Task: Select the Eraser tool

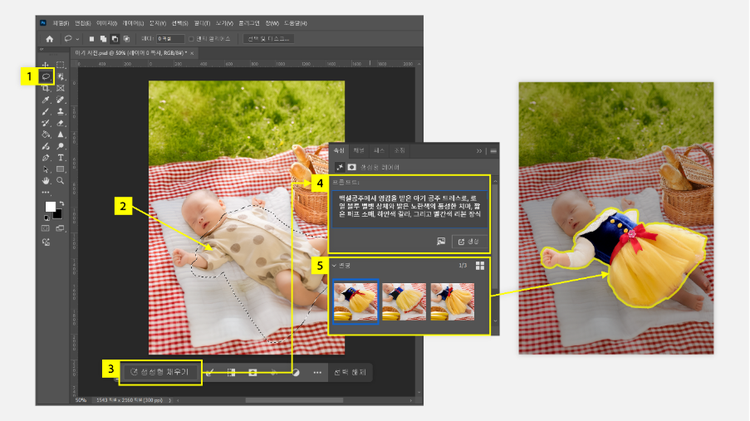Action: [60, 123]
